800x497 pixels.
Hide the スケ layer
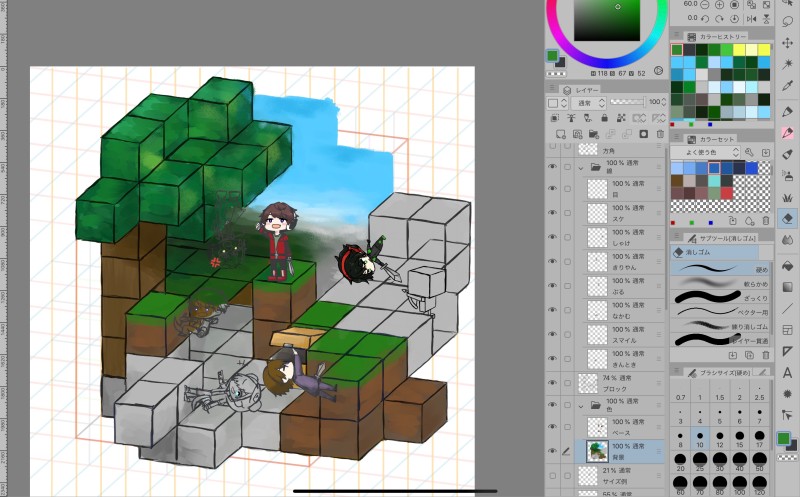[552, 213]
